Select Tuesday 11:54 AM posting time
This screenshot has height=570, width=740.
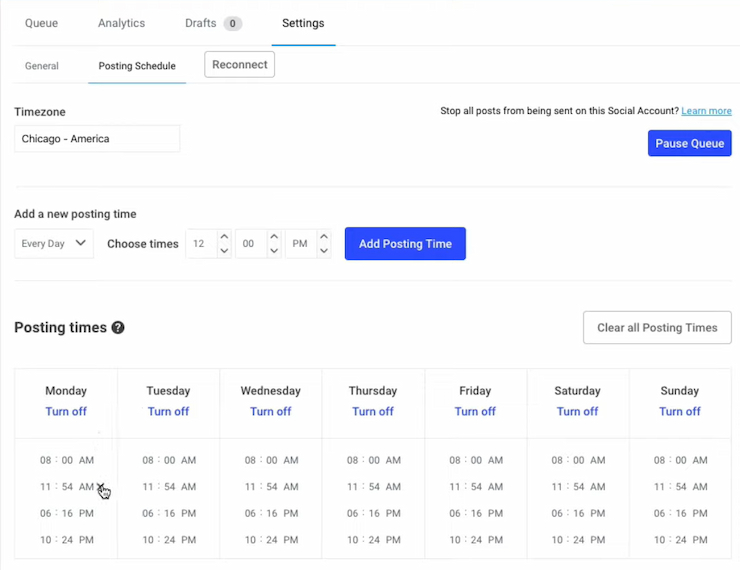pos(169,486)
